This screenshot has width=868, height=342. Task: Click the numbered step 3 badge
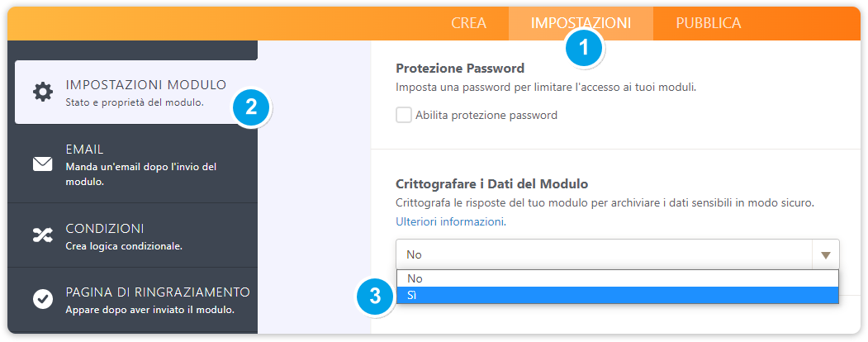pos(376,297)
